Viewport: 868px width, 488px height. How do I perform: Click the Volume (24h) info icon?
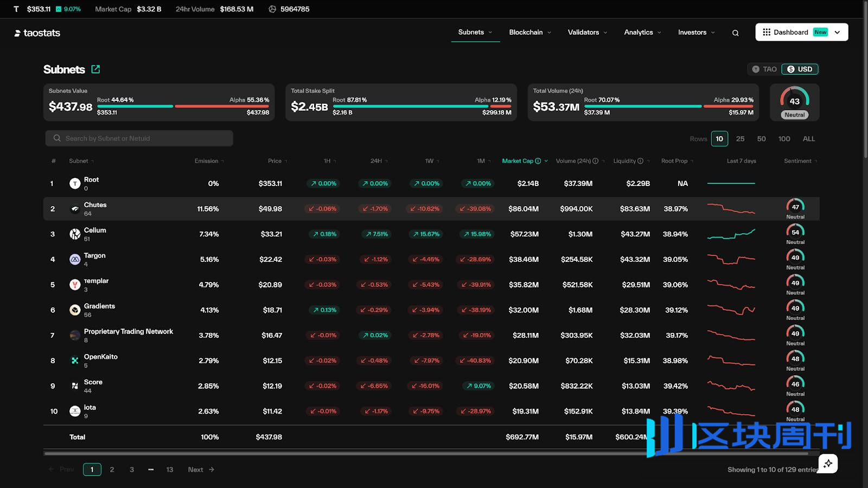pos(596,161)
